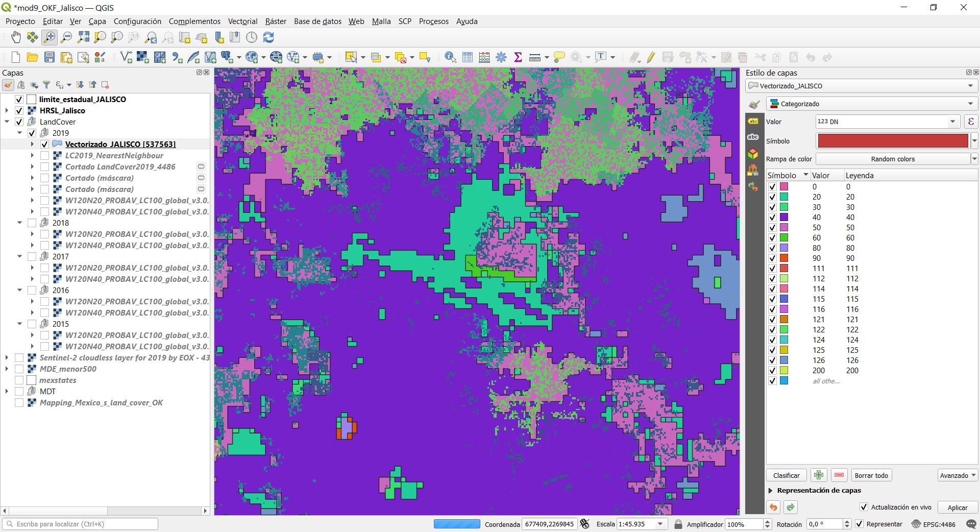Click the Zoom Full extent icon
The width and height of the screenshot is (980, 532).
[x=83, y=37]
